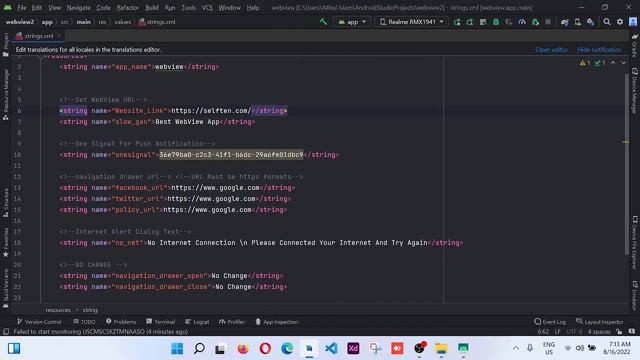
Task: Click the green typo check indicator
Action: [600, 63]
